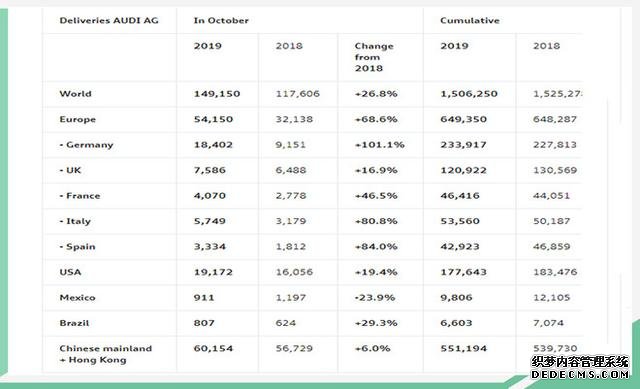The height and width of the screenshot is (389, 640).
Task: Select Chinese mainland cumulative value 551,194
Action: tap(463, 348)
